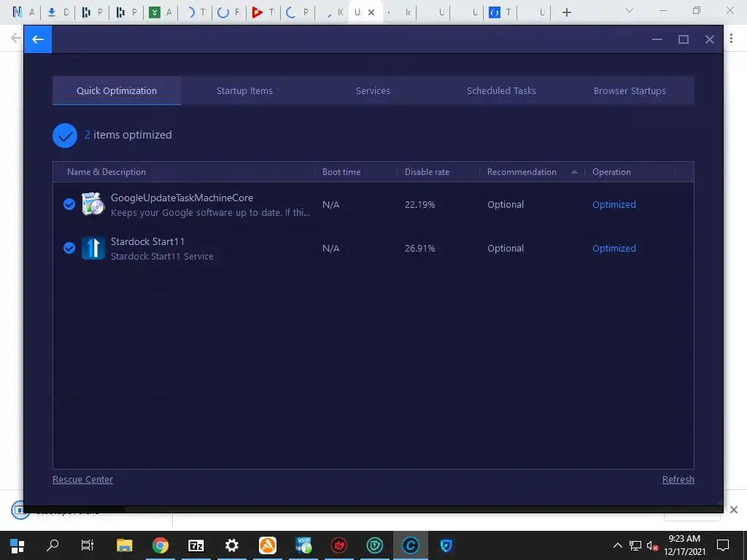This screenshot has height=560, width=747.
Task: Click the muted volume icon in the tray
Action: [x=652, y=545]
